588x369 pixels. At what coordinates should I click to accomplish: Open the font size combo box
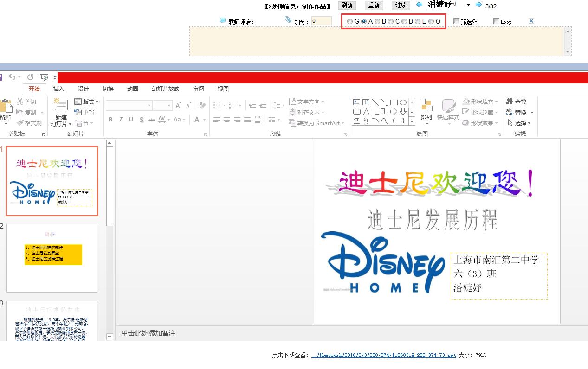click(x=162, y=106)
